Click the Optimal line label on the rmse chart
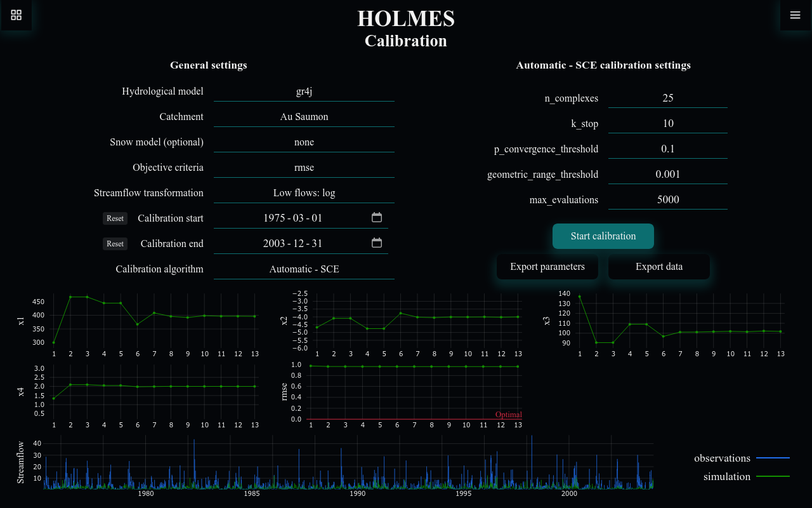The width and height of the screenshot is (812, 508). pos(509,414)
